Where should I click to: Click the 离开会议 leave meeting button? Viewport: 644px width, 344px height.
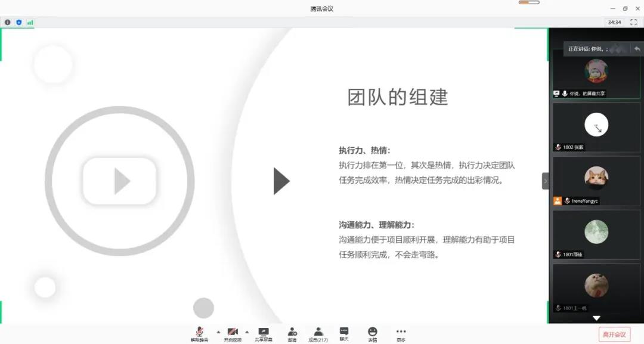coord(614,334)
